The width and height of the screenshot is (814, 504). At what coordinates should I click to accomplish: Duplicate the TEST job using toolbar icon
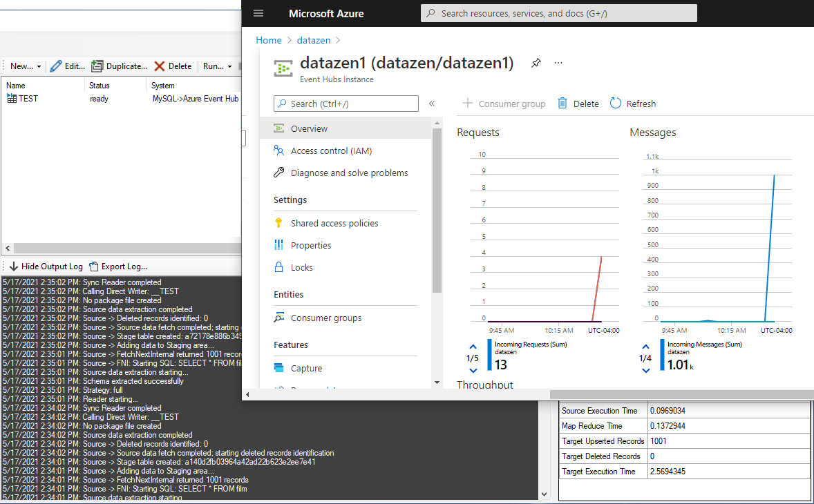(96, 66)
